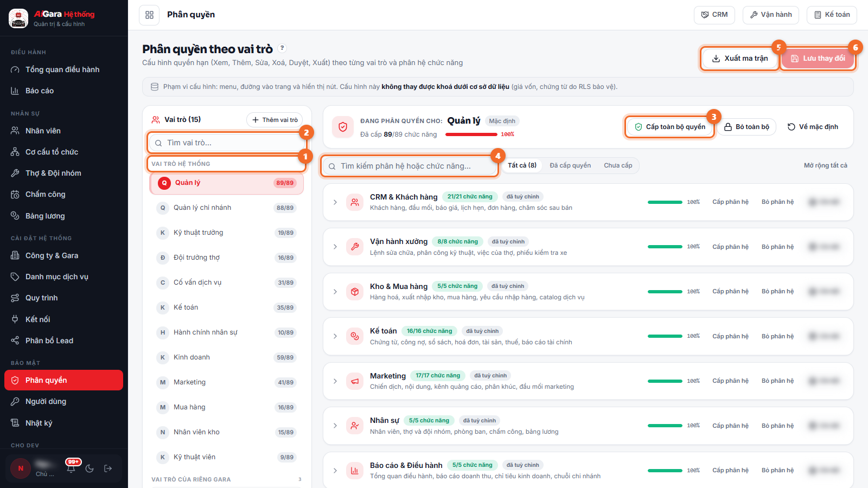Click the red shield icon beside Đang phân quyền cho

pos(343,127)
